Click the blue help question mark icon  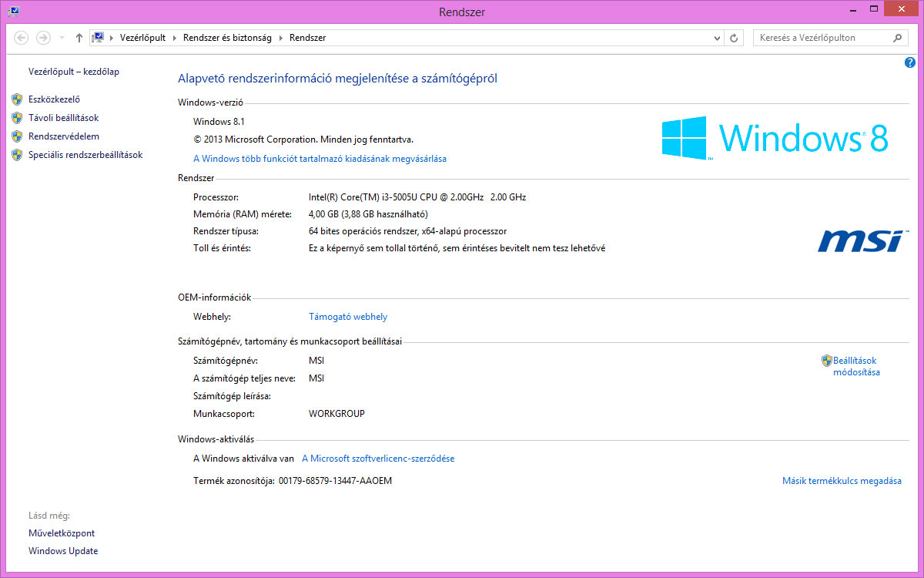[x=909, y=62]
